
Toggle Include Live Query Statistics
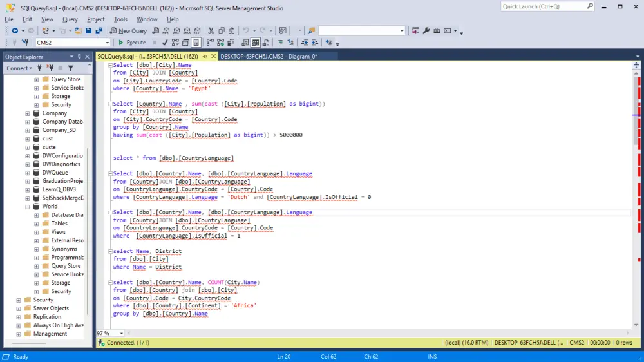pos(220,43)
